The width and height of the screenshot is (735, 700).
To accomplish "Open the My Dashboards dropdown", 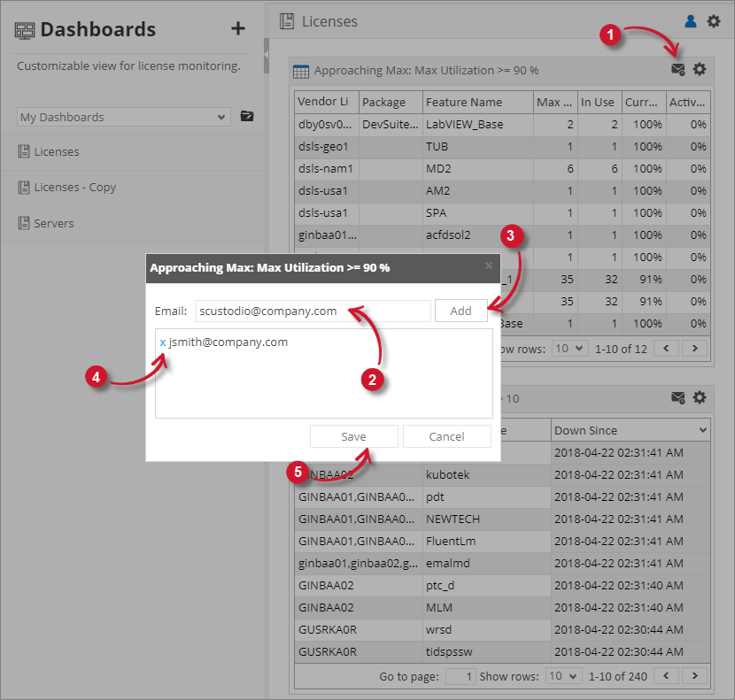I will [124, 117].
